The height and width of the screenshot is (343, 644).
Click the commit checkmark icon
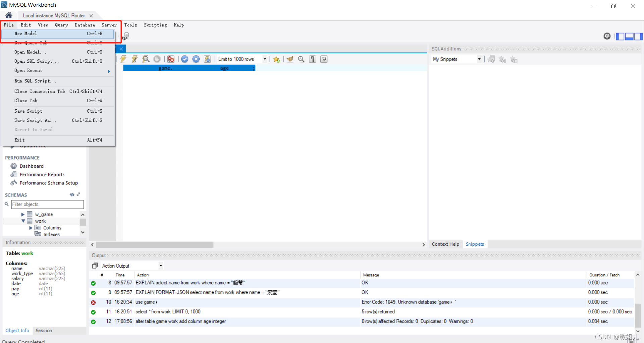coord(185,59)
